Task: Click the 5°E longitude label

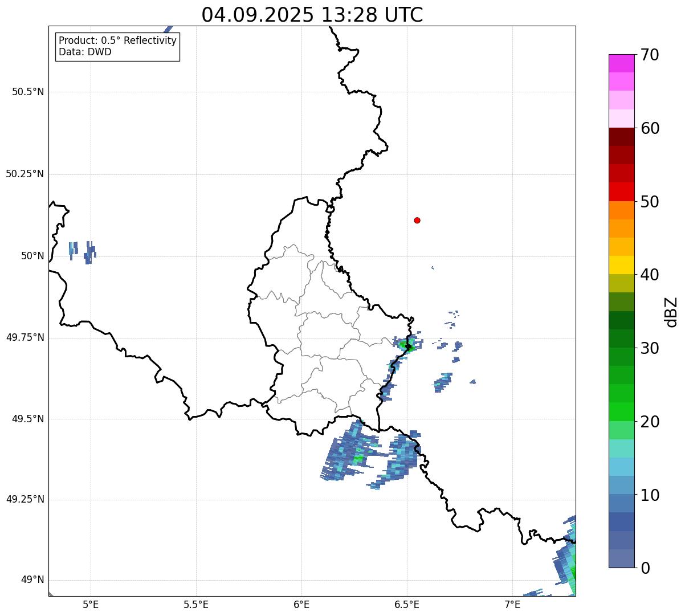Action: point(91,605)
